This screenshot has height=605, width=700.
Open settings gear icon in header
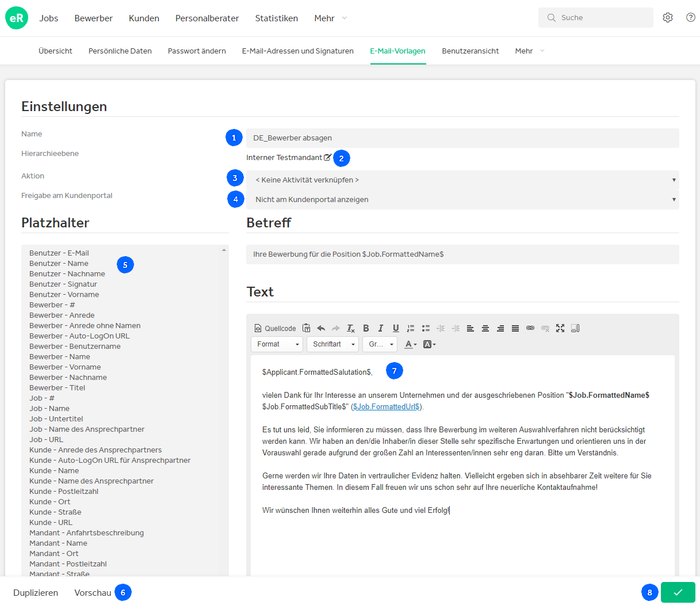(668, 18)
